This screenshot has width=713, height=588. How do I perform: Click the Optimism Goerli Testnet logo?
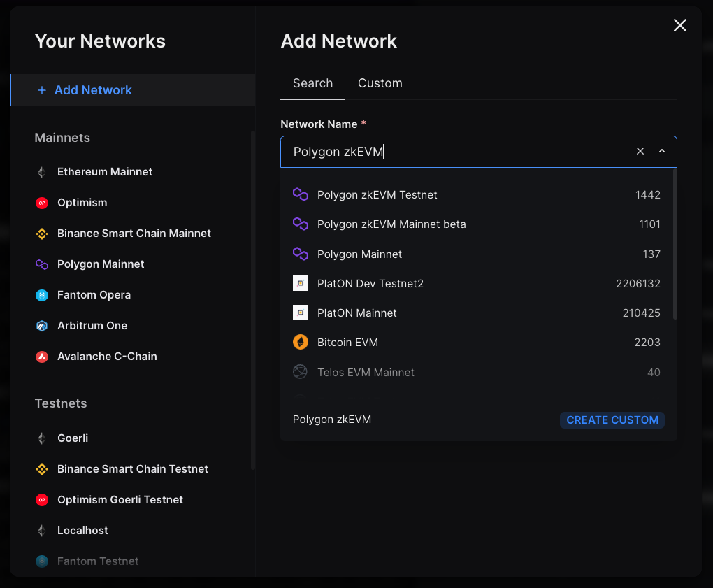click(x=42, y=500)
